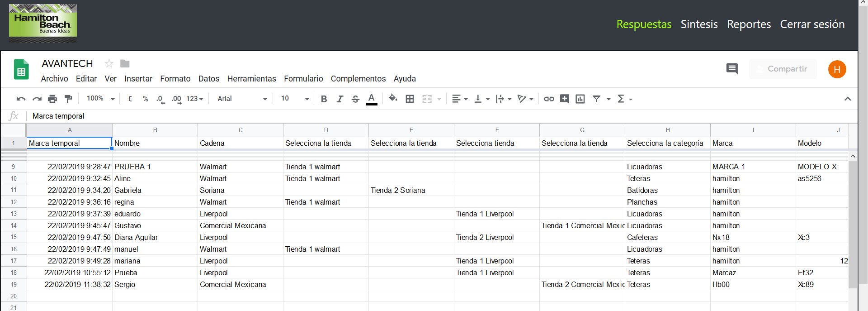Star the AVANTECH document
The height and width of the screenshot is (311, 868).
tap(109, 63)
